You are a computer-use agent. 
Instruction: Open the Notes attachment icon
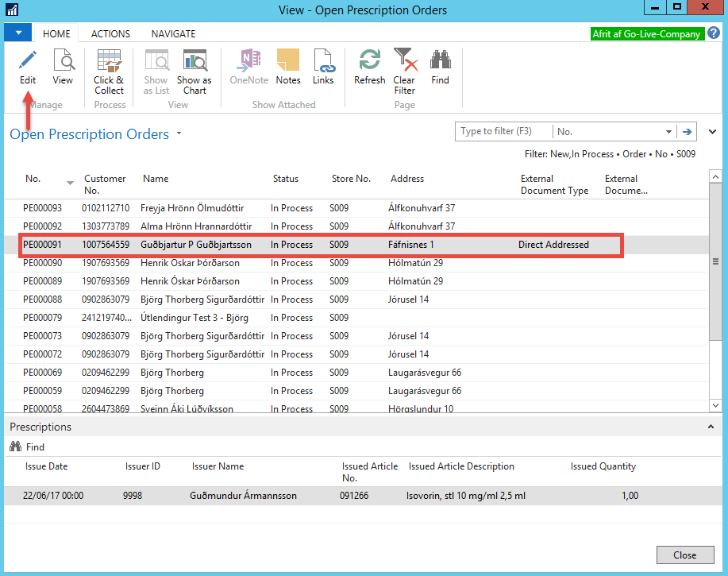click(x=287, y=61)
